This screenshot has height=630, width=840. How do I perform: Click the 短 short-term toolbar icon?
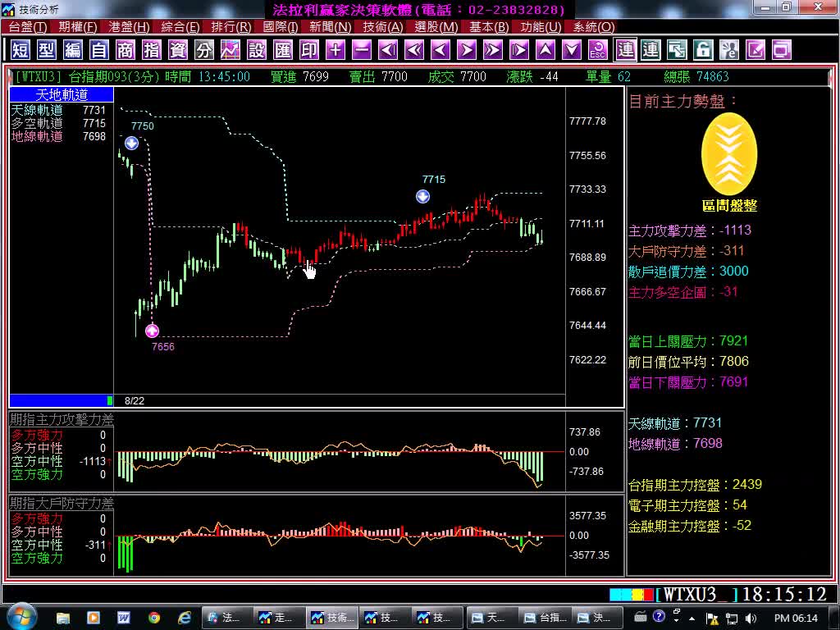21,50
